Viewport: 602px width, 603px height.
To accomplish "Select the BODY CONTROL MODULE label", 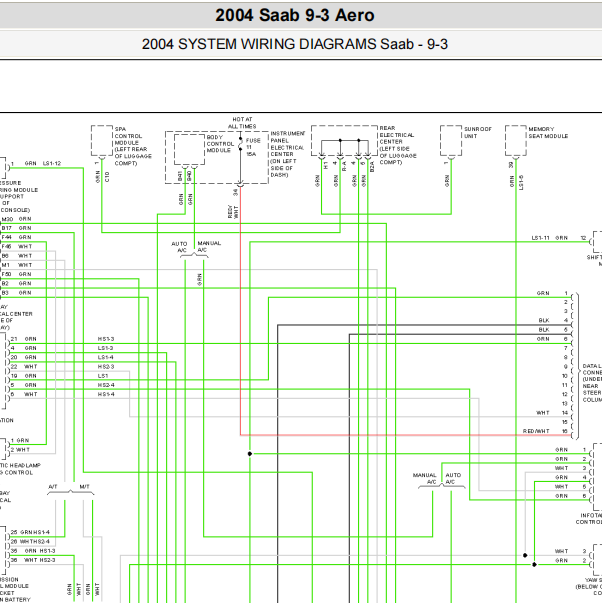I will [x=220, y=144].
